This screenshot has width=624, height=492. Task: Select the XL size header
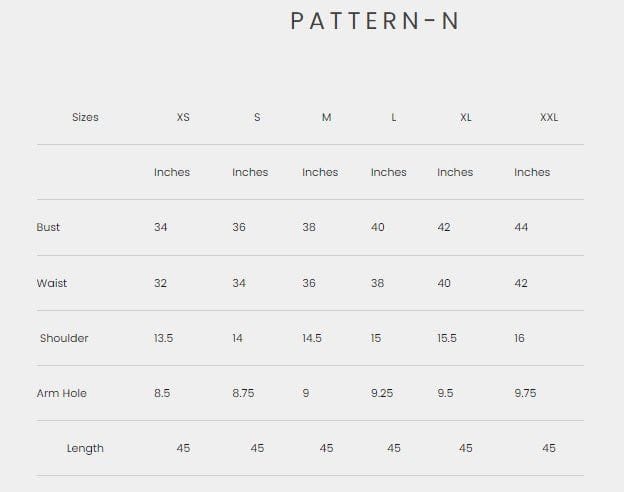(466, 117)
